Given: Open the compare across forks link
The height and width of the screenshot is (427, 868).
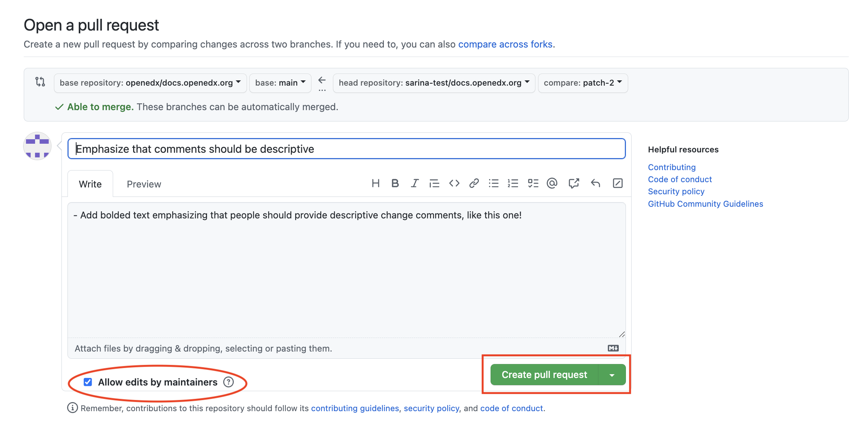Looking at the screenshot, I should click(x=505, y=44).
